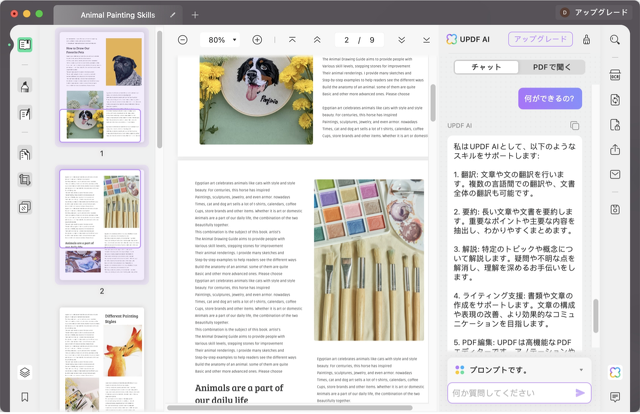Open the 80% zoom level dropdown
Viewport: 640px width, 414px height.
(222, 40)
